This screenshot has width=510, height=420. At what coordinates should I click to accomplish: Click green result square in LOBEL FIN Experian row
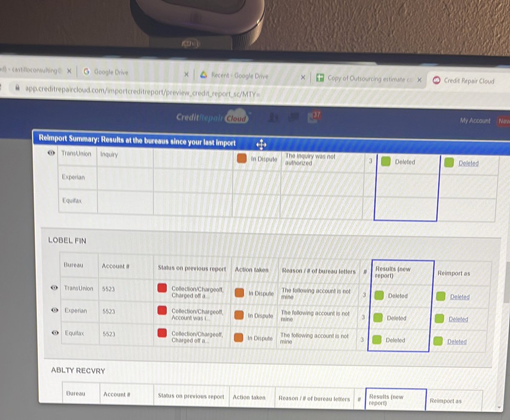click(x=378, y=317)
